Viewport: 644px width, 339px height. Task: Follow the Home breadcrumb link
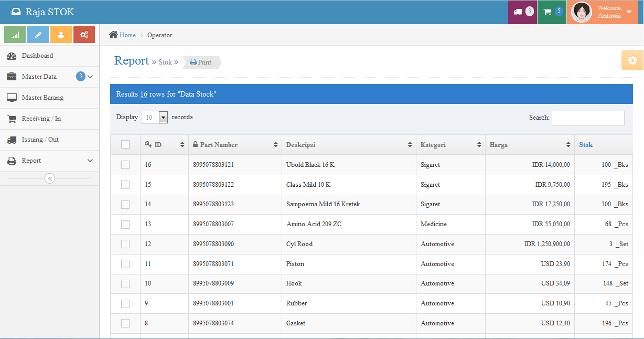[127, 35]
